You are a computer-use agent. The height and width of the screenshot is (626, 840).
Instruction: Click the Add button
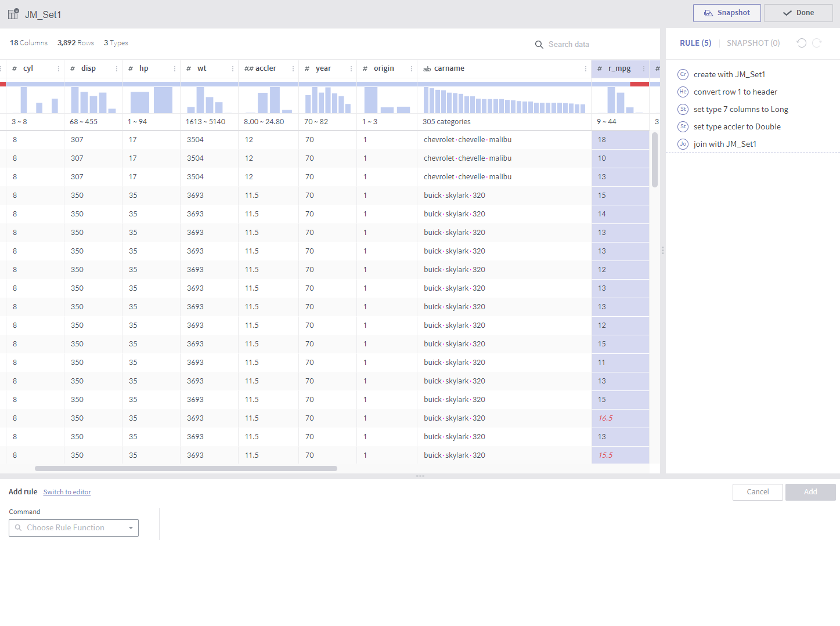click(810, 492)
